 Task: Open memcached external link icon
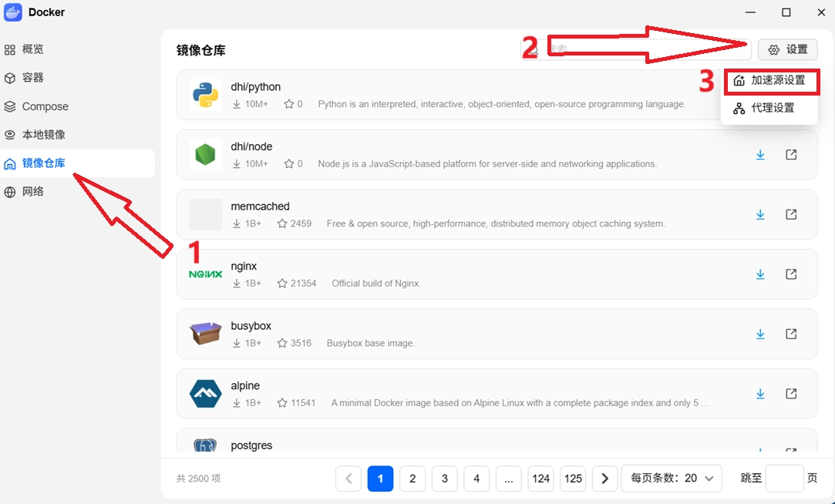click(791, 214)
